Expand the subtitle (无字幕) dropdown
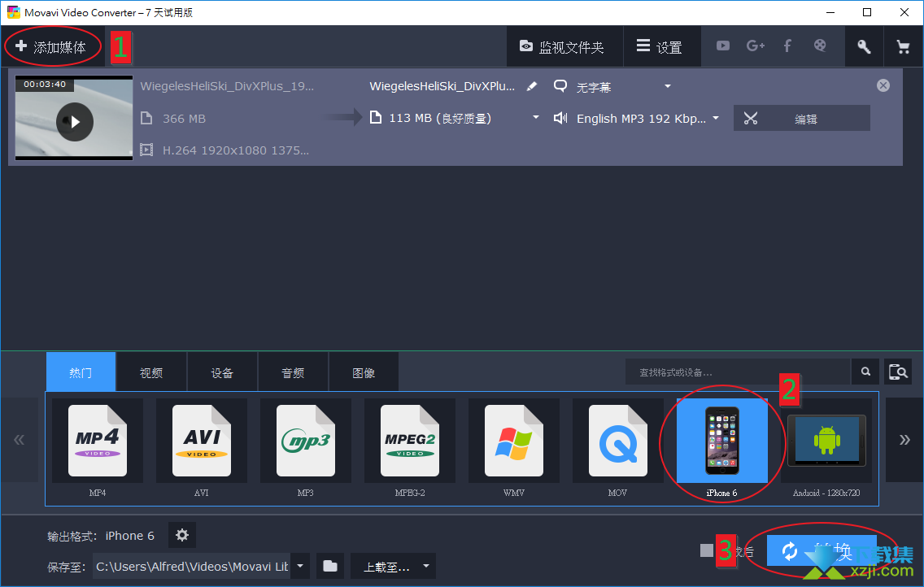924x587 pixels. pyautogui.click(x=668, y=86)
